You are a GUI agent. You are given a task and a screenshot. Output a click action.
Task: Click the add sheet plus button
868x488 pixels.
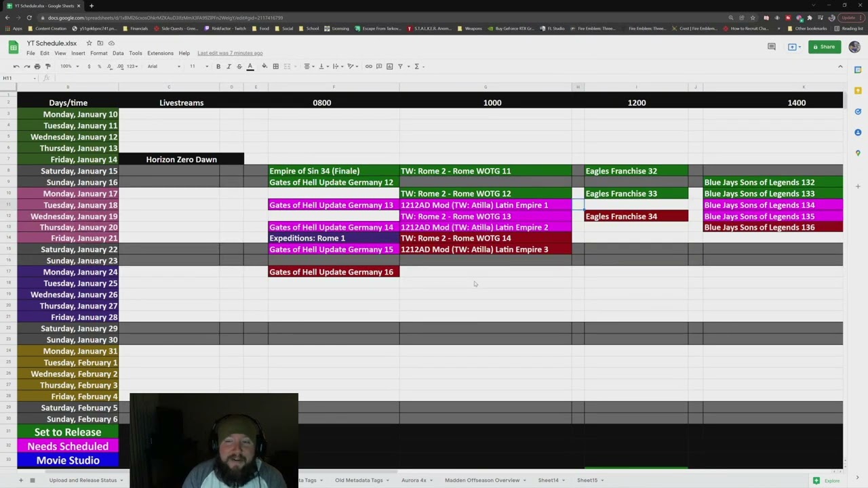(21, 480)
